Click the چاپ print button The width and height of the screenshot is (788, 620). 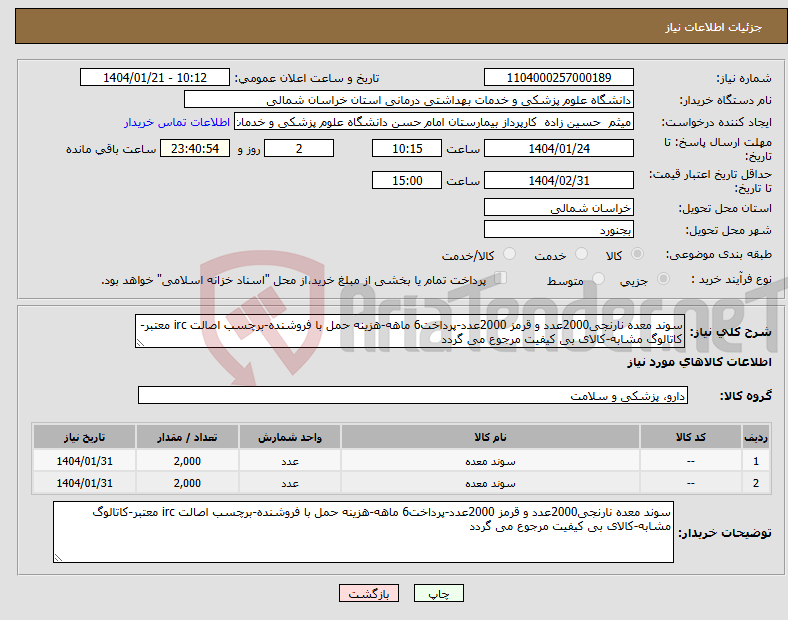[x=438, y=593]
